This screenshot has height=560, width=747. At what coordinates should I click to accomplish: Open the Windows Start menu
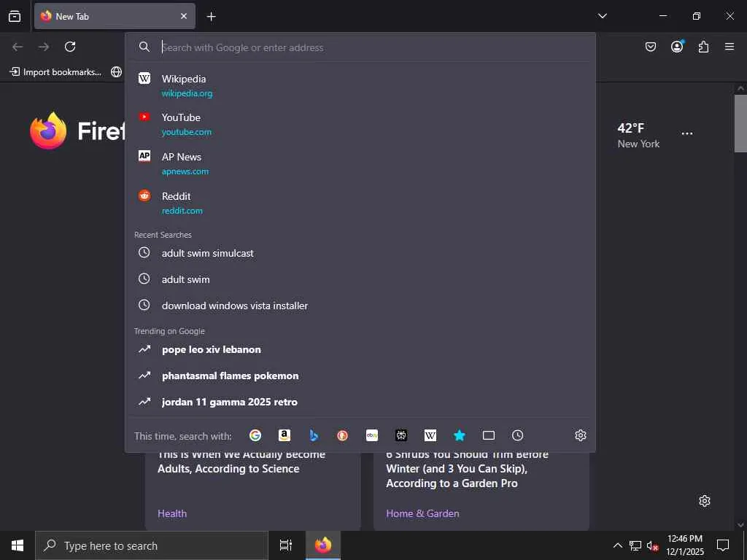18,545
